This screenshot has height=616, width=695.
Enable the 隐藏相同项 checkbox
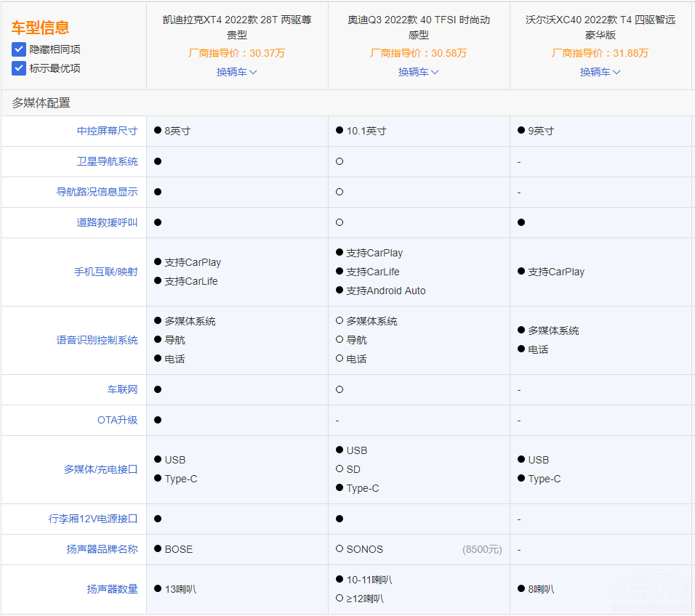20,49
